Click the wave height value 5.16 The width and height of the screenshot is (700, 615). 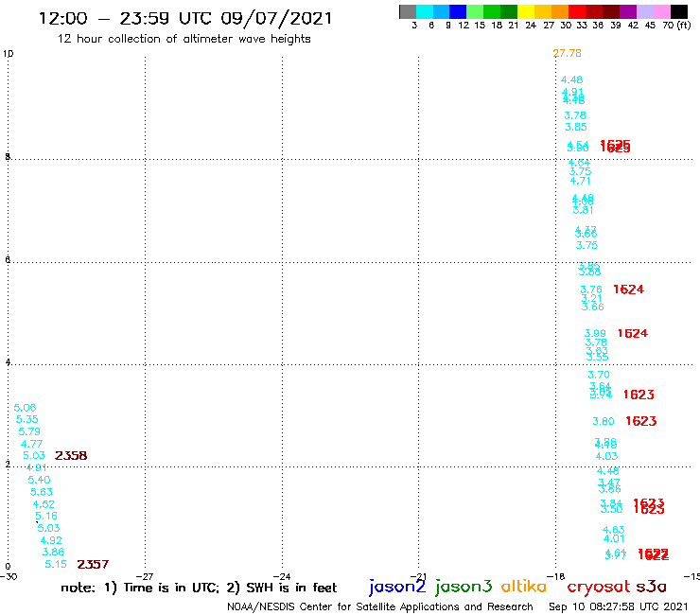(x=46, y=516)
